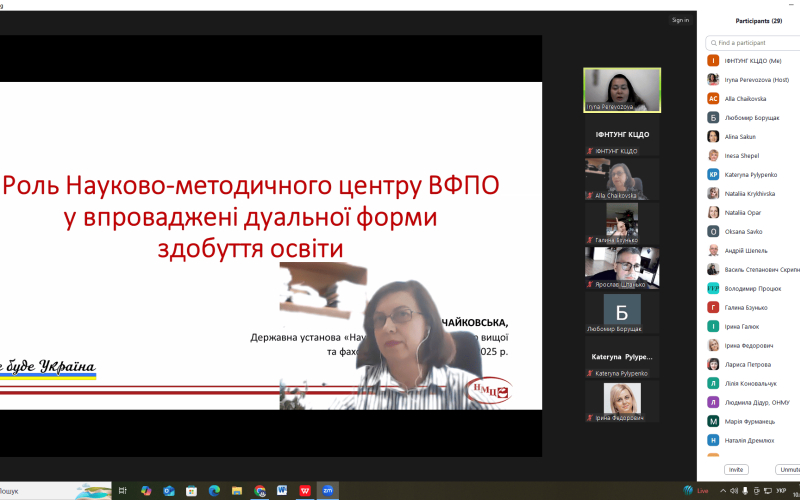Click Alla Chaikovska video thumbnail
Screen dimensions: 800x500
tap(622, 179)
